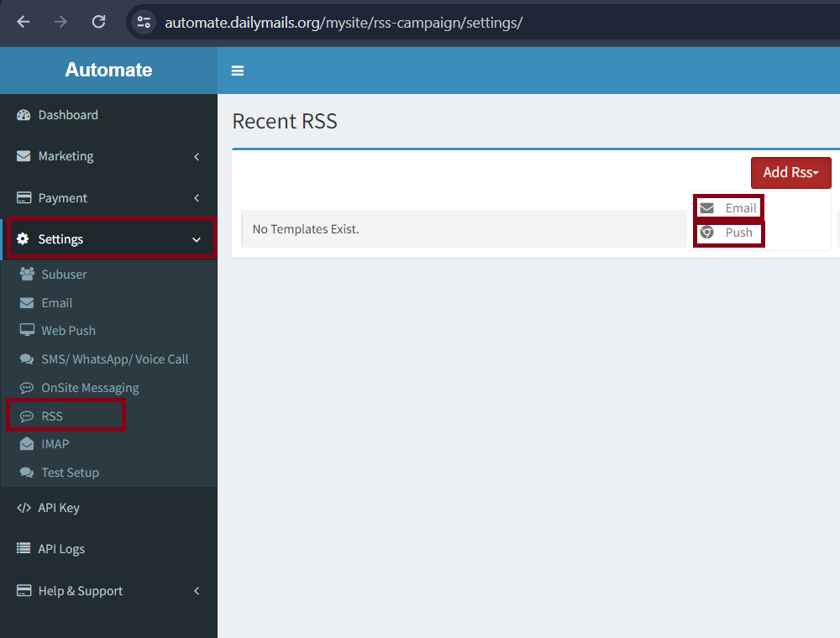Image resolution: width=840 pixels, height=638 pixels.
Task: Click the API Logs list icon
Action: pos(24,549)
